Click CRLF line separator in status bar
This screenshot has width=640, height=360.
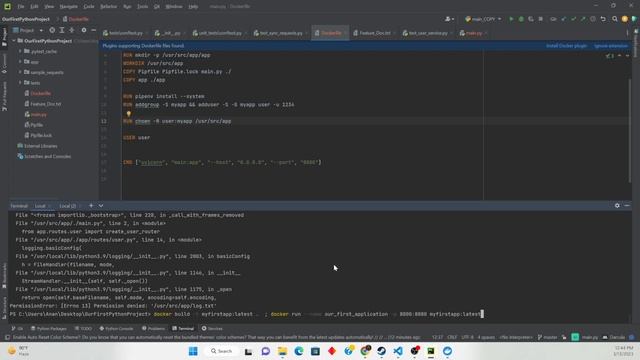tap(452, 337)
